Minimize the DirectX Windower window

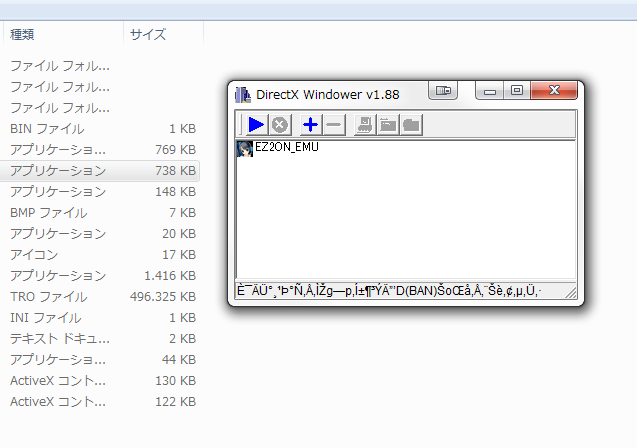[490, 90]
